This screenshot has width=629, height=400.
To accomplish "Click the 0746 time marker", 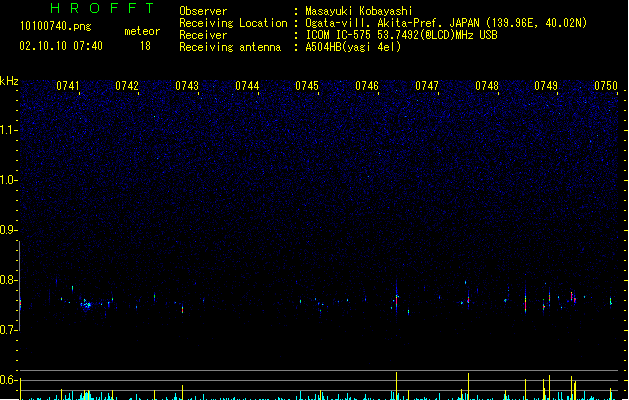I will point(367,86).
